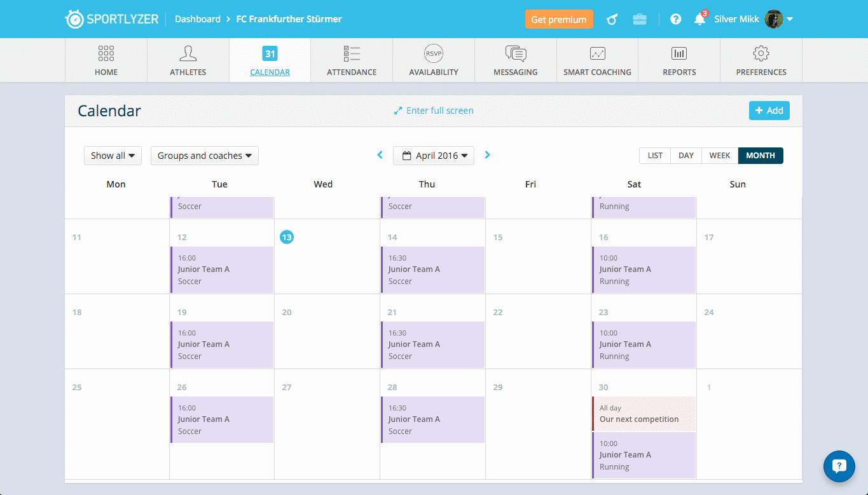Image resolution: width=868 pixels, height=495 pixels.
Task: Go to Home grid icon
Action: 106,53
